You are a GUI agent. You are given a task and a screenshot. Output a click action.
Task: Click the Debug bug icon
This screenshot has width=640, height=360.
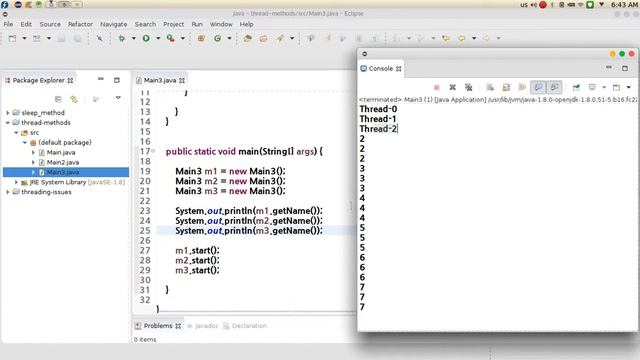(122, 38)
